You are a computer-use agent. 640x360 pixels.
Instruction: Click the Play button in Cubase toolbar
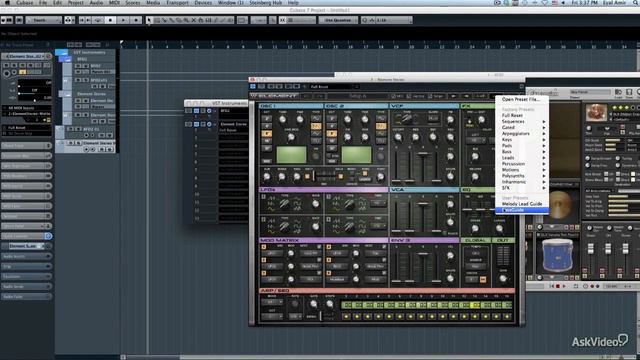(x=123, y=20)
